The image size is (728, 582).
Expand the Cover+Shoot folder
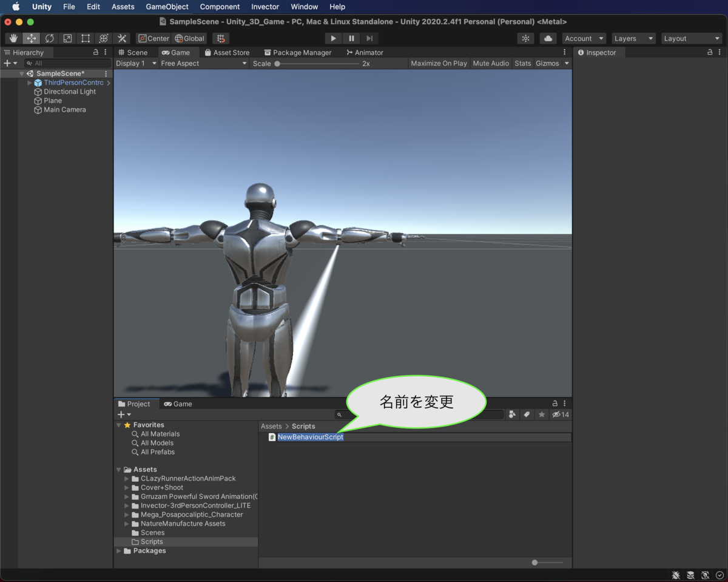coord(127,487)
